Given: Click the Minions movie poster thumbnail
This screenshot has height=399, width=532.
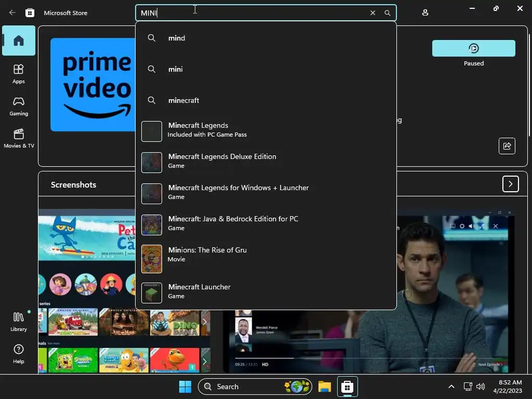Looking at the screenshot, I should pyautogui.click(x=152, y=259).
